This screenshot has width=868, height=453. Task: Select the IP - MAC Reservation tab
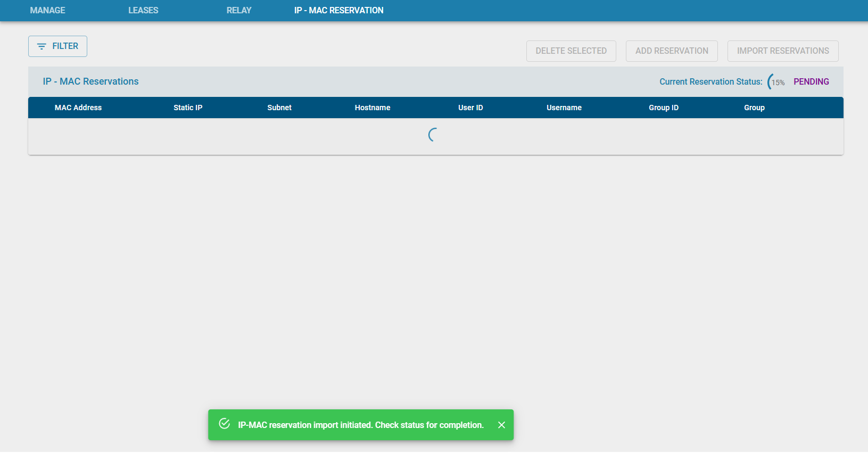[339, 10]
